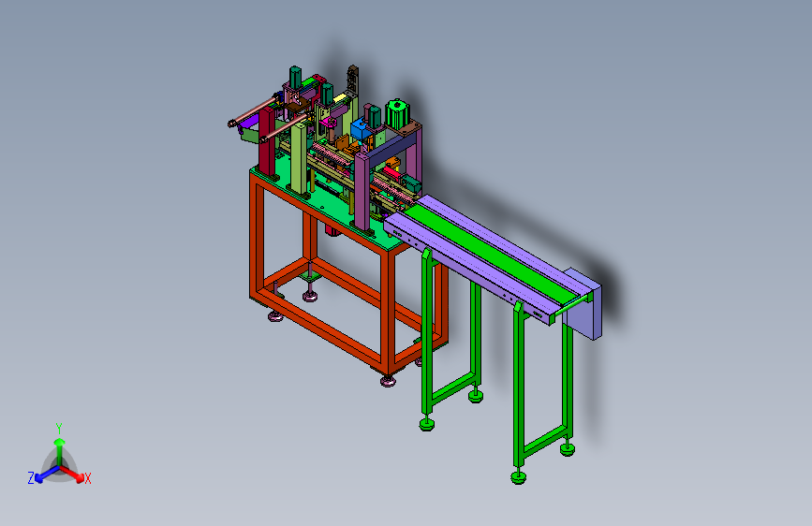This screenshot has width=812, height=526.
Task: Select the dark red upright column
Action: click(x=268, y=142)
